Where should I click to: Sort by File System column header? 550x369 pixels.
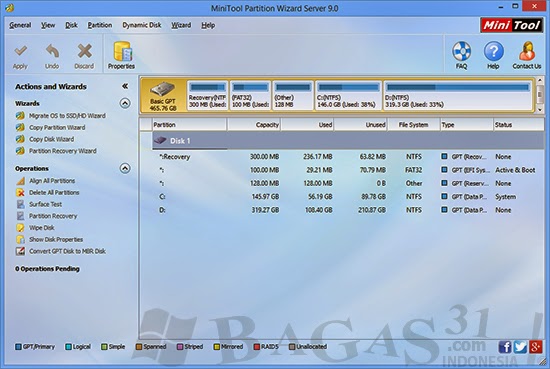tap(414, 125)
